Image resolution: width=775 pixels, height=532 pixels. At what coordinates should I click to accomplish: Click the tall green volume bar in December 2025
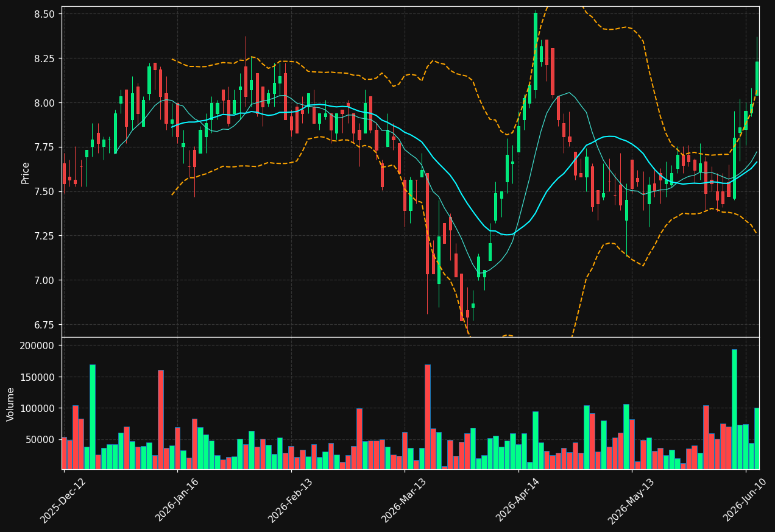coord(93,417)
